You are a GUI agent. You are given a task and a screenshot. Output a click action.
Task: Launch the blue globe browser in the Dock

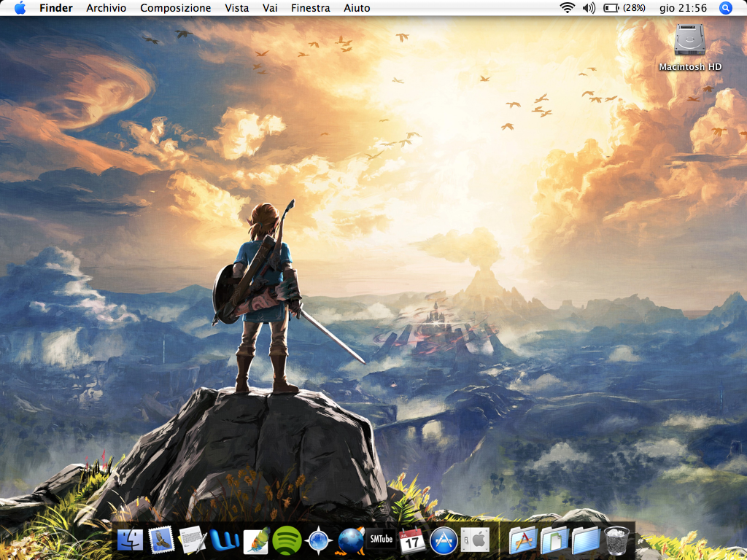click(x=350, y=541)
